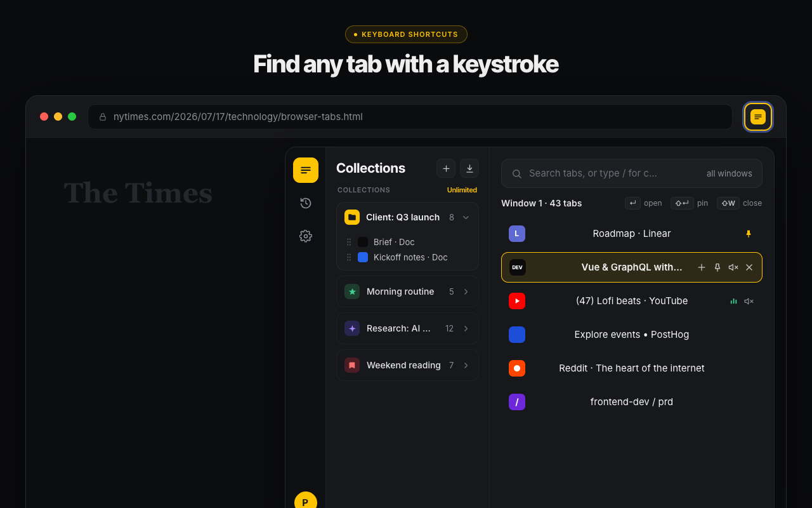
Task: Click the 'Research: AI ...' collection name
Action: pyautogui.click(x=399, y=328)
